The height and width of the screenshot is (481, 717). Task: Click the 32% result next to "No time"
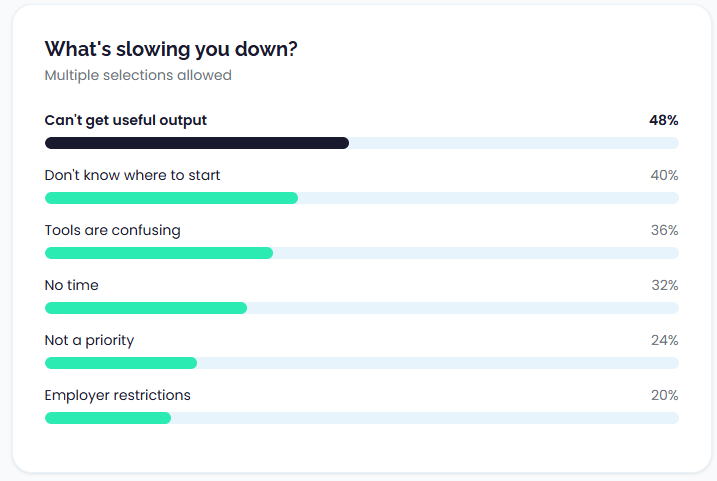click(x=664, y=285)
